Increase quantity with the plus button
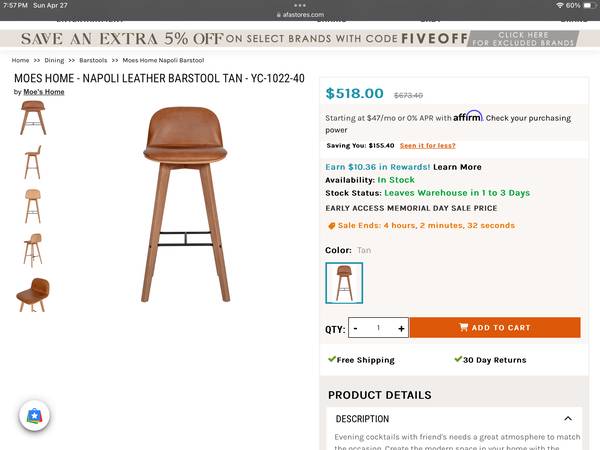Screen dimensions: 600x450 coord(401,328)
